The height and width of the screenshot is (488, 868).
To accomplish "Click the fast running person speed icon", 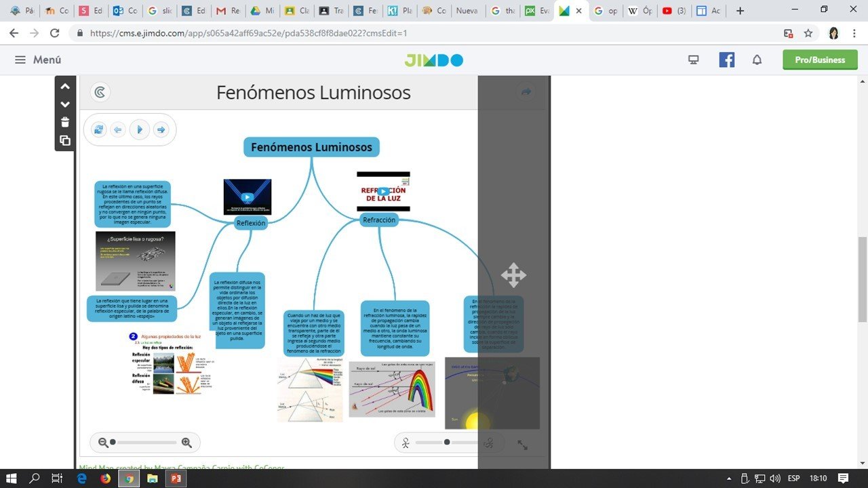I will pyautogui.click(x=490, y=443).
